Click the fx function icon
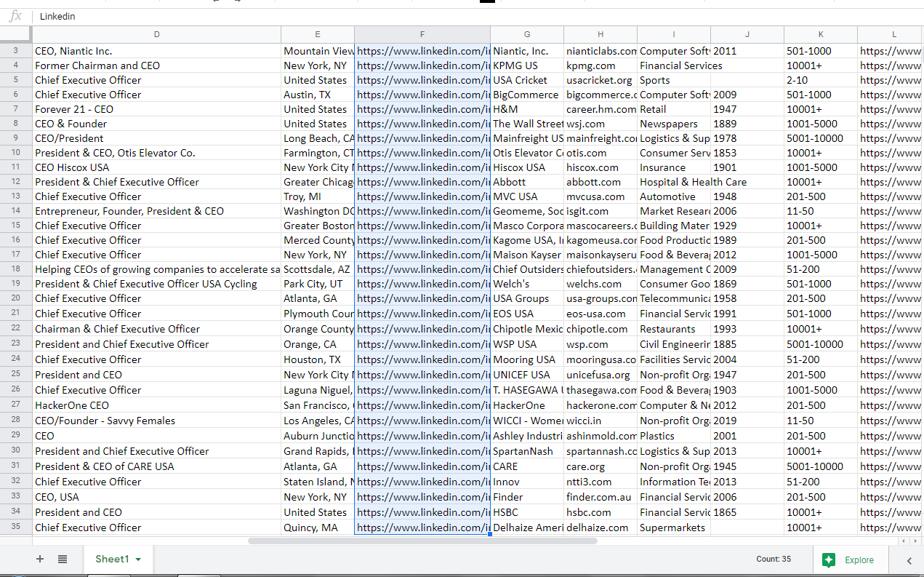924x577 pixels. tap(15, 16)
